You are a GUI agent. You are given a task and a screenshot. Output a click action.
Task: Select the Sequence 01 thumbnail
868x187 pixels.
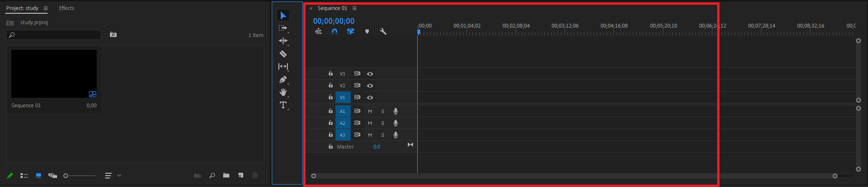[54, 74]
